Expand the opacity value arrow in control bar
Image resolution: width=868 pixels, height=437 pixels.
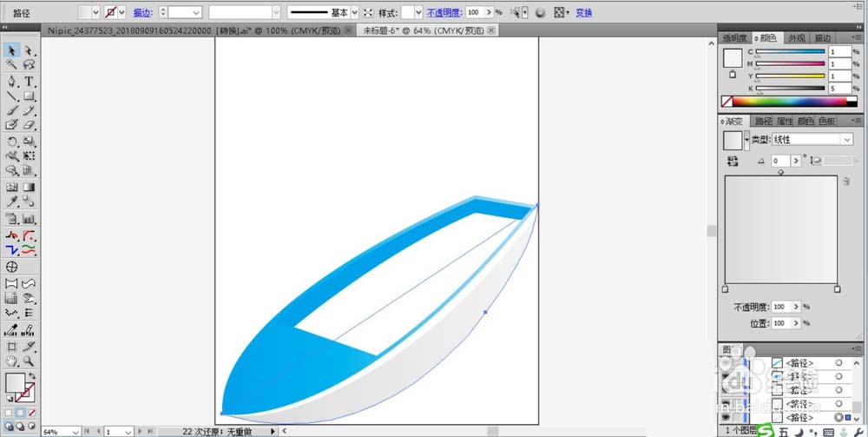[489, 12]
